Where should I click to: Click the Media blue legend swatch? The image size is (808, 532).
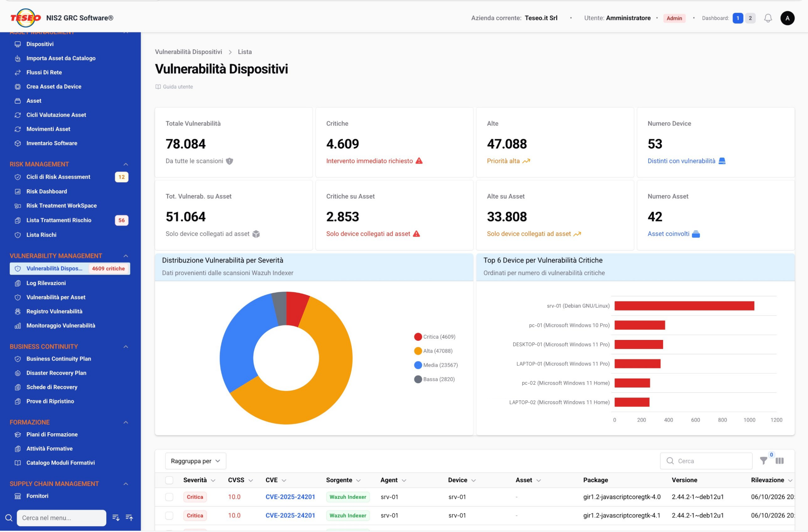point(418,365)
